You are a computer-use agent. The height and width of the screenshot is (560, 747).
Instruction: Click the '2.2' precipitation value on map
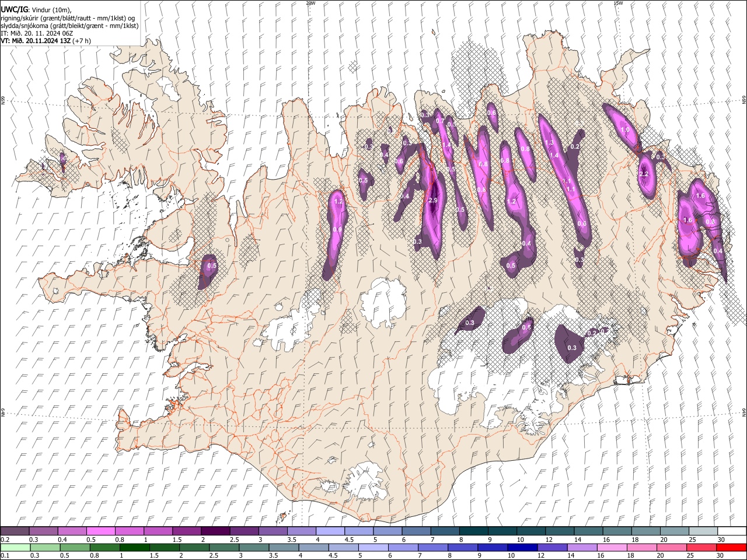tap(644, 174)
